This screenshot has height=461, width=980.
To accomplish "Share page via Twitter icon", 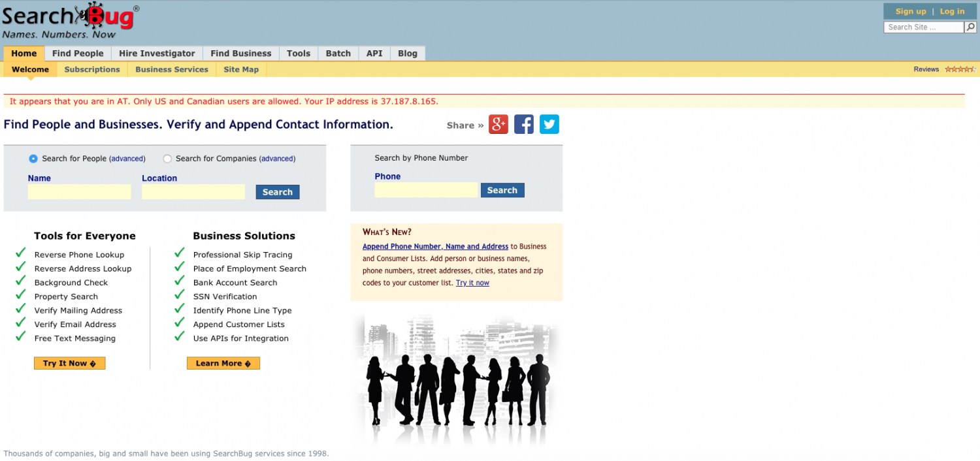I will click(549, 124).
